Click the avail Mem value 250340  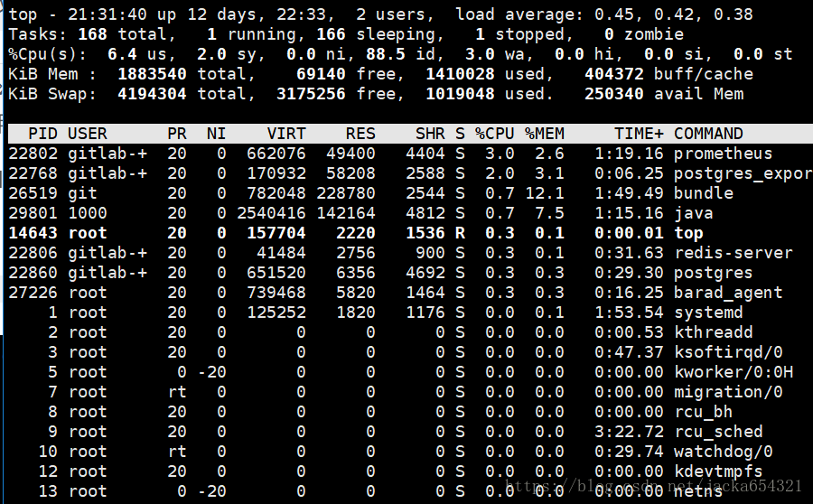tap(614, 94)
